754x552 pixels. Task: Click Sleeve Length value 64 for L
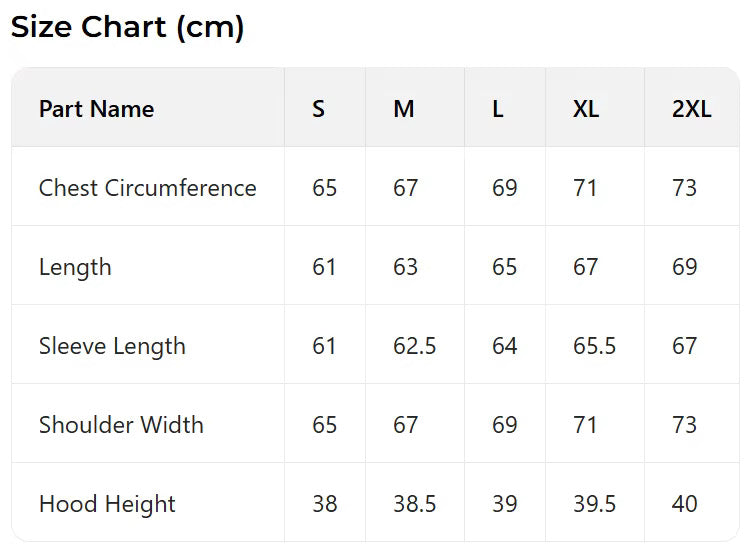pos(504,346)
